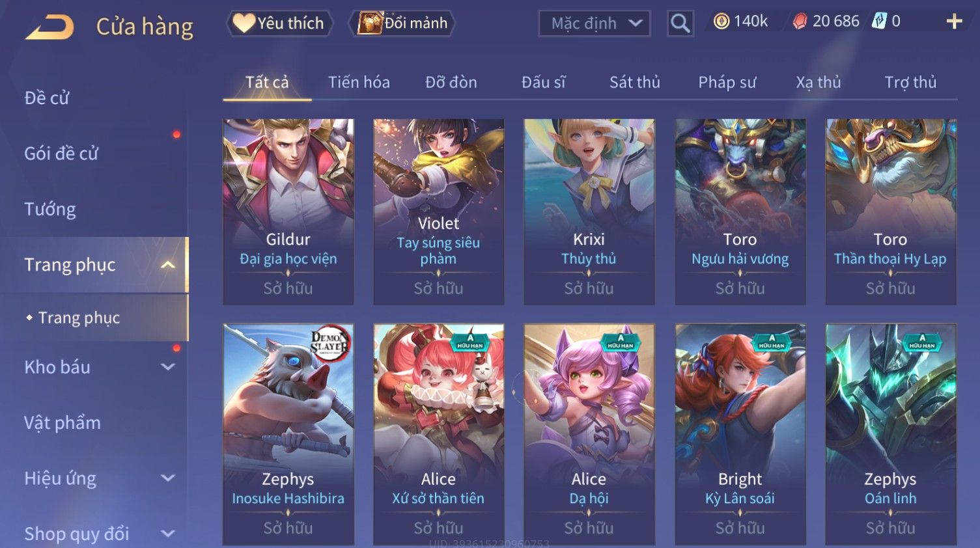The image size is (980, 548).
Task: Open Đổi mảnh chest icon
Action: pos(402,23)
